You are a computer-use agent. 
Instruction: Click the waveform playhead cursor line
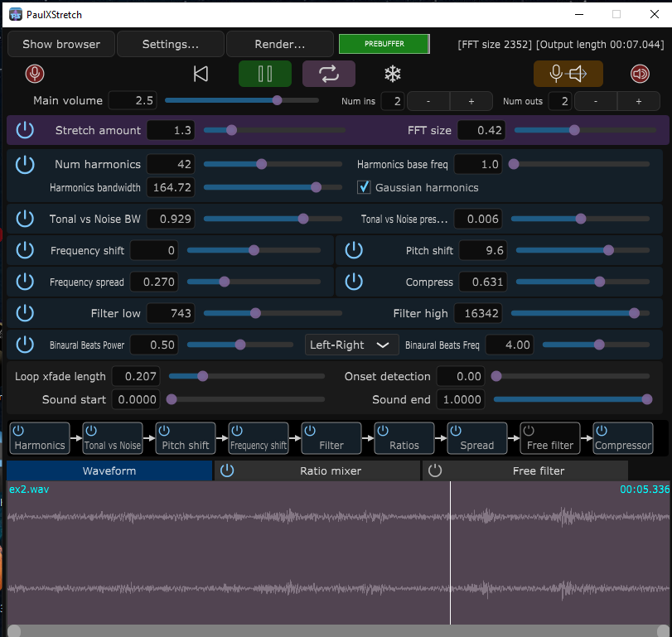(450, 553)
